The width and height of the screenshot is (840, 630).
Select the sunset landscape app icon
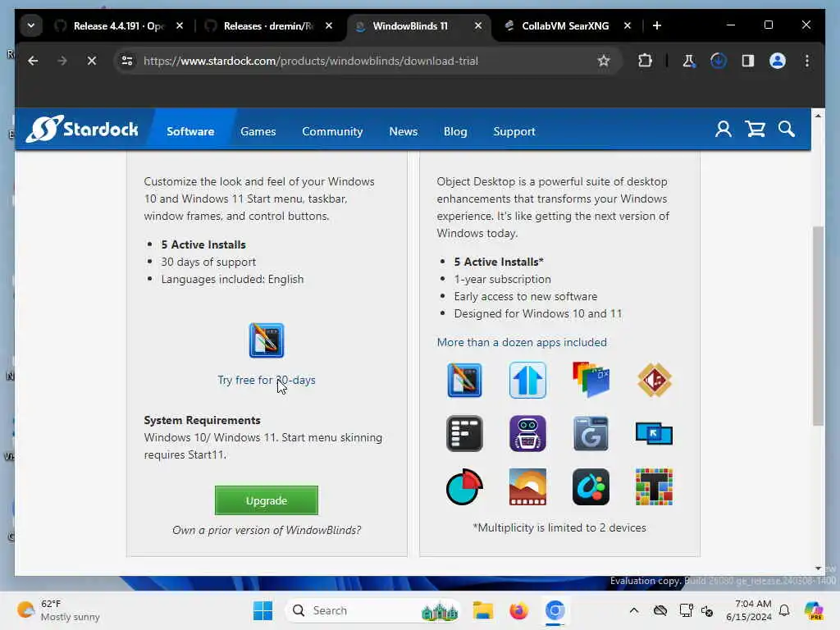click(527, 487)
